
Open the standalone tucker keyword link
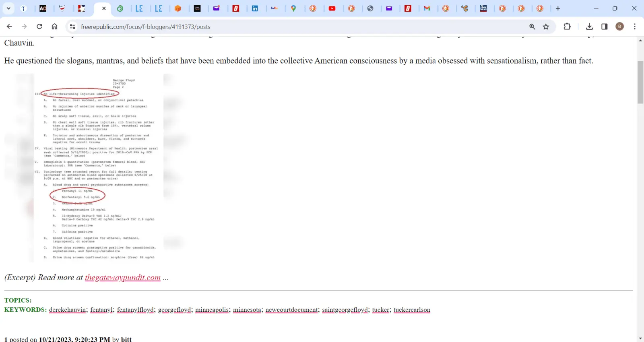point(381,310)
